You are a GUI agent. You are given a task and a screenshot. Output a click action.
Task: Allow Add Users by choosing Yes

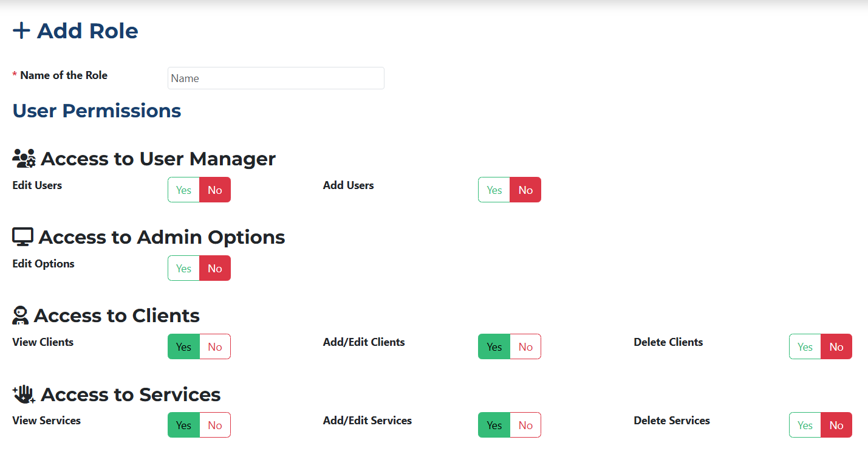(x=494, y=190)
